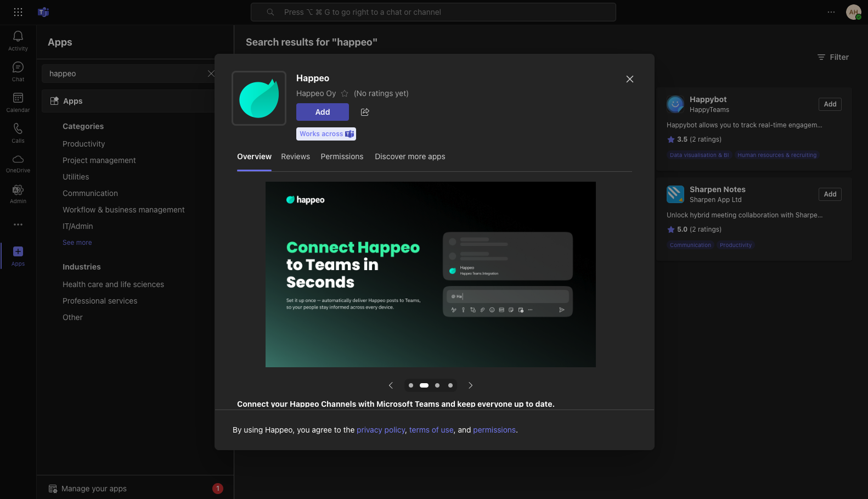
Task: Click the Data visualisation & BI tag
Action: click(699, 155)
